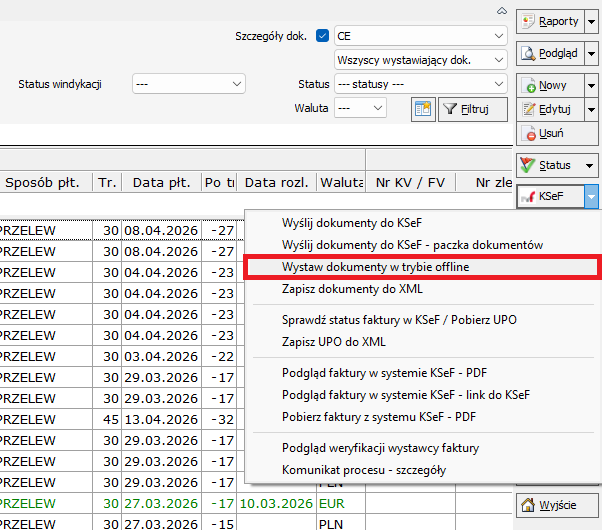The height and width of the screenshot is (530, 602).
Task: Open the Wszyscy wystawiający dok. combo box
Action: tap(420, 60)
